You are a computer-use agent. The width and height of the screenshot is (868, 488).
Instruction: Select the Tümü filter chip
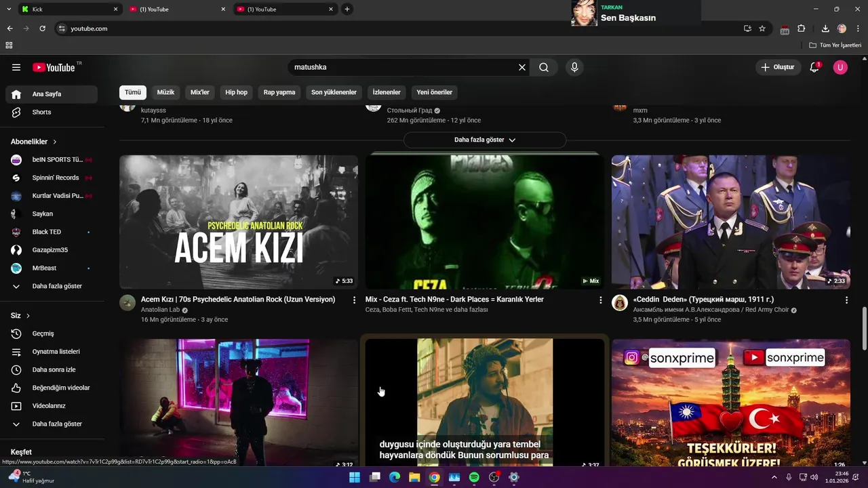click(x=133, y=92)
